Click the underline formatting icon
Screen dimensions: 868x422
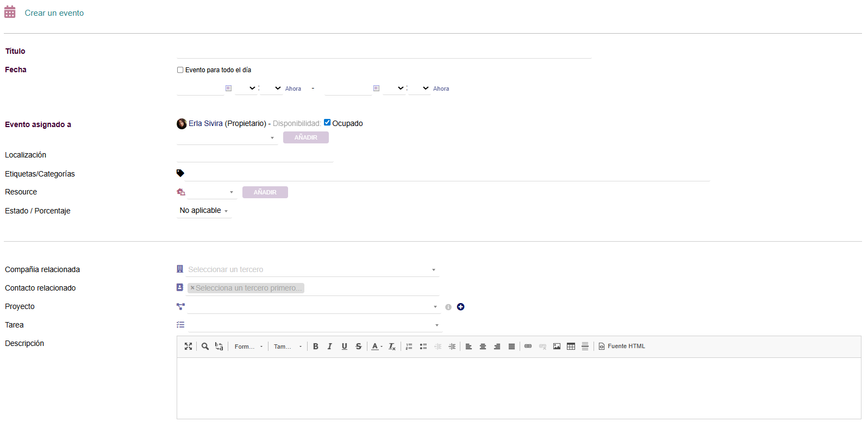344,347
